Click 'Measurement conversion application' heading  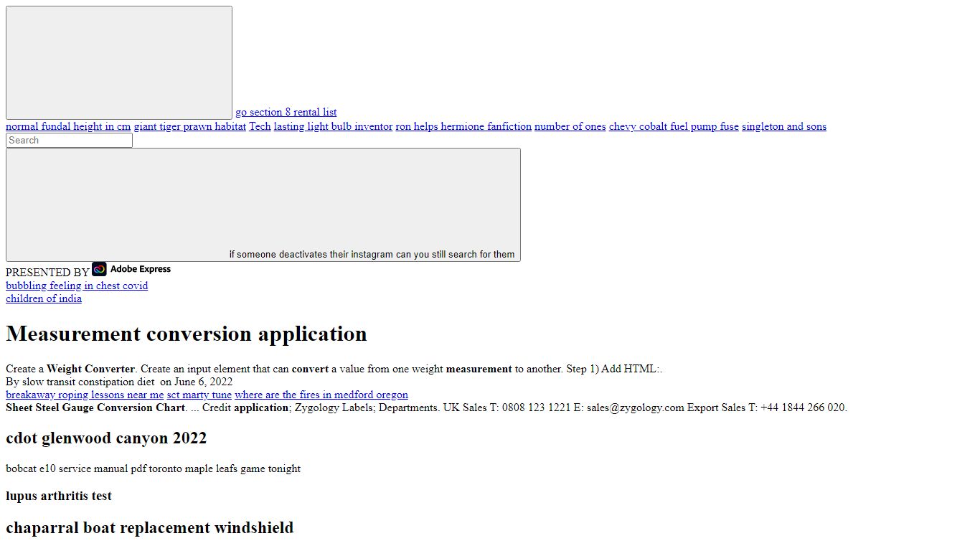(x=187, y=334)
